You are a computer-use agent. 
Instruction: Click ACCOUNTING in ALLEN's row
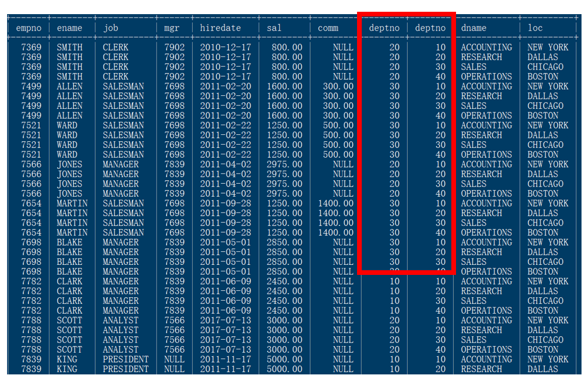coord(487,87)
